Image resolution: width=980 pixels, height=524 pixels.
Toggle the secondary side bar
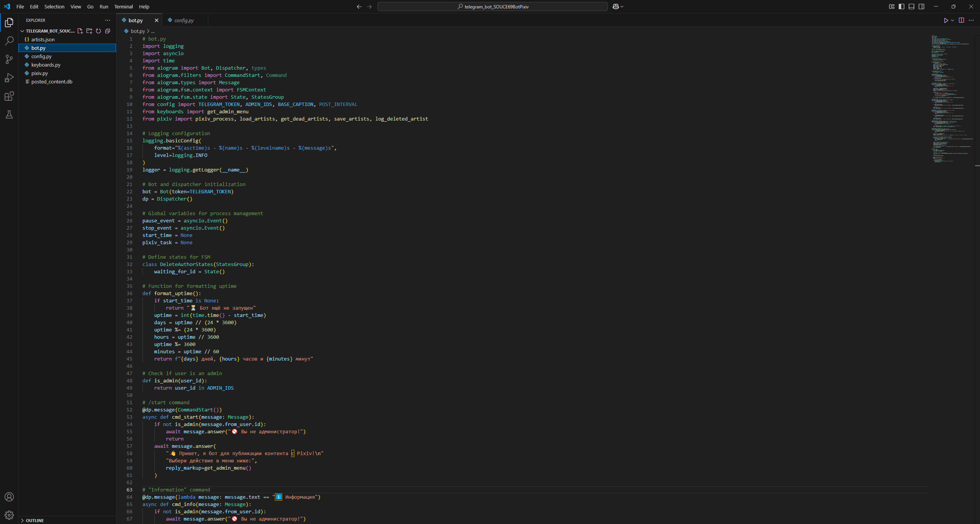click(921, 7)
